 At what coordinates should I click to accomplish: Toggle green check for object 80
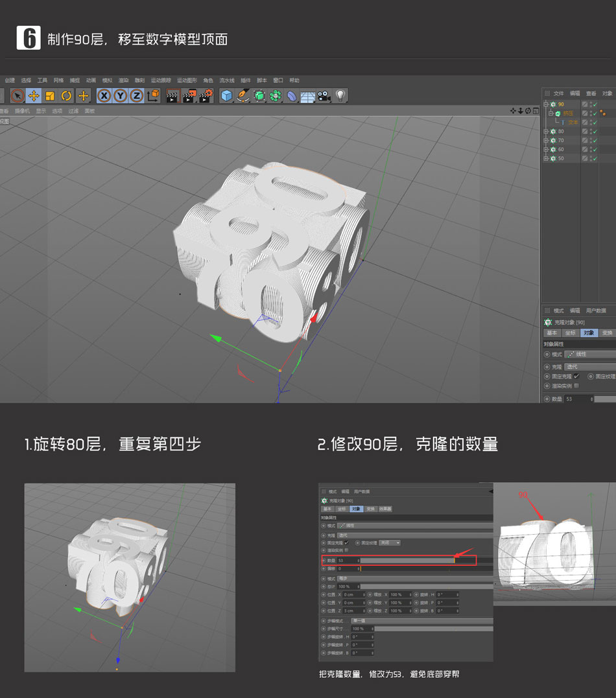tap(595, 132)
